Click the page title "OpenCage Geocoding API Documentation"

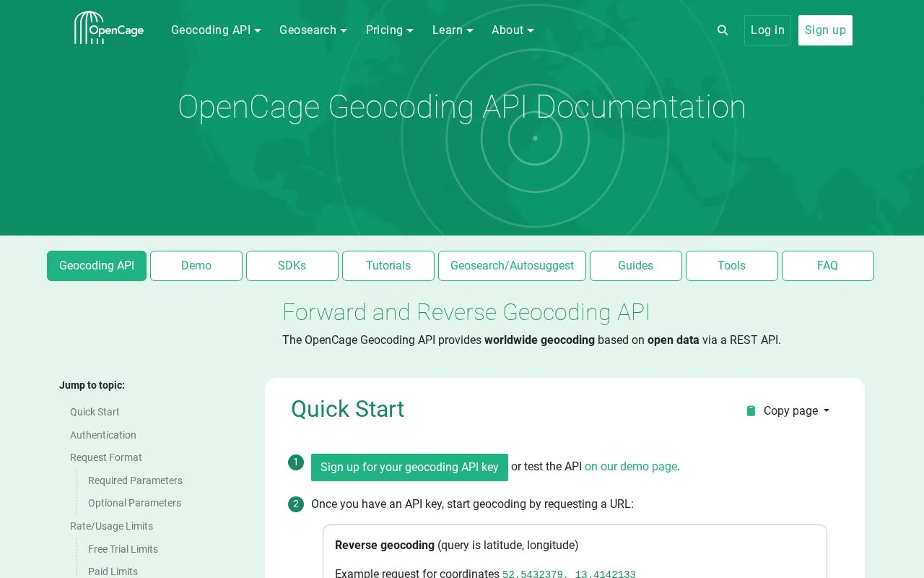pos(462,107)
